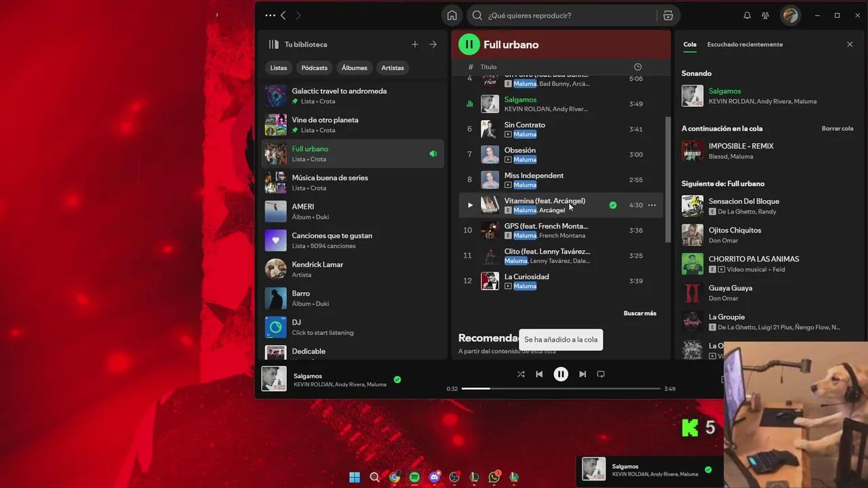Play Vitamina using the row play icon
868x488 pixels.
[x=470, y=205]
